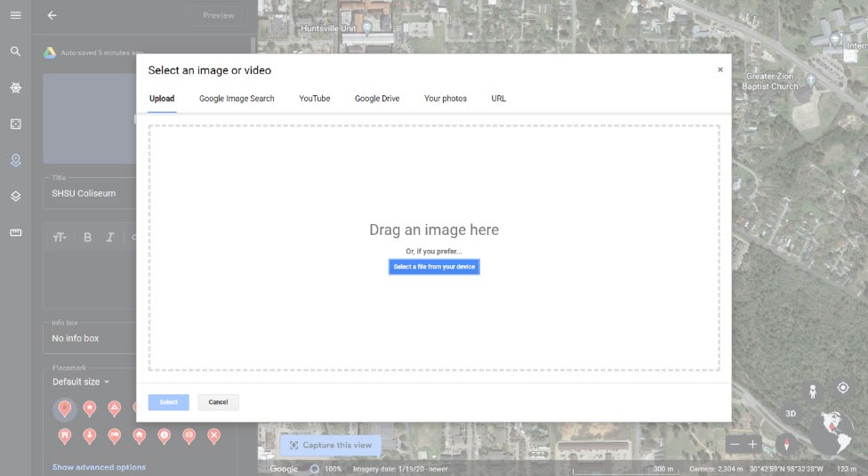Click the Cancel button in dialog
Image resolution: width=868 pixels, height=476 pixels.
(x=218, y=402)
